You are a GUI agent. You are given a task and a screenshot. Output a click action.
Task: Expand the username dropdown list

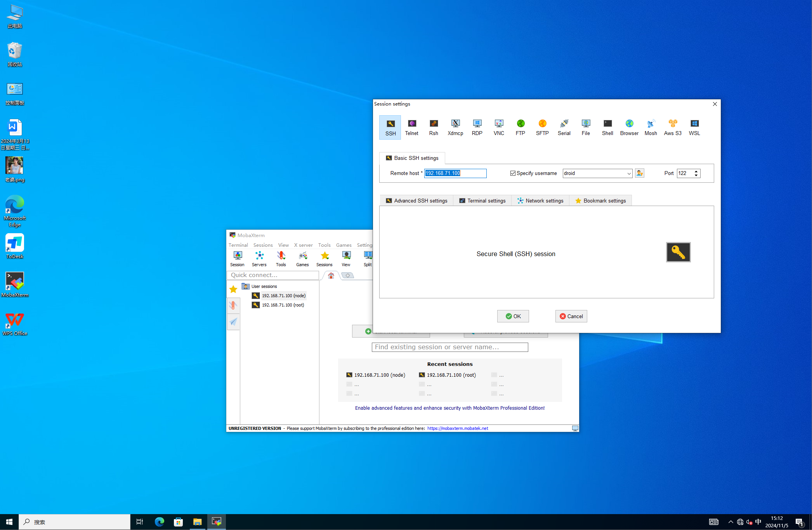pyautogui.click(x=629, y=173)
